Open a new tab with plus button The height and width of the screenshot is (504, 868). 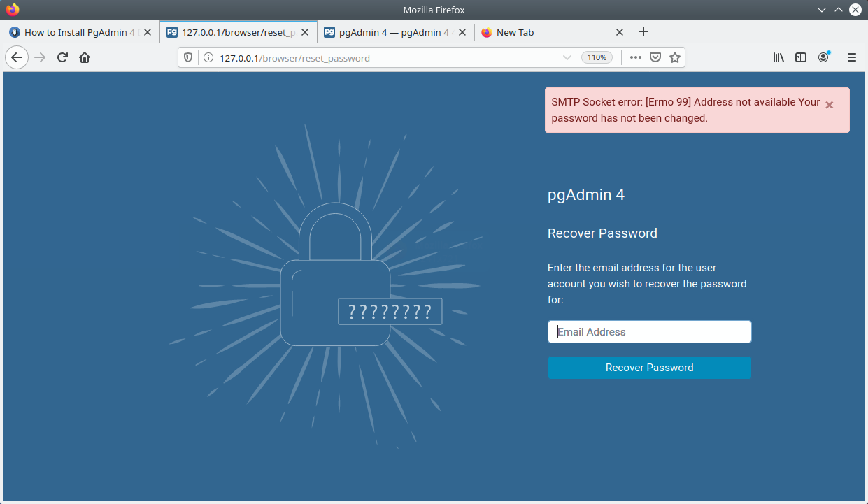pos(643,32)
